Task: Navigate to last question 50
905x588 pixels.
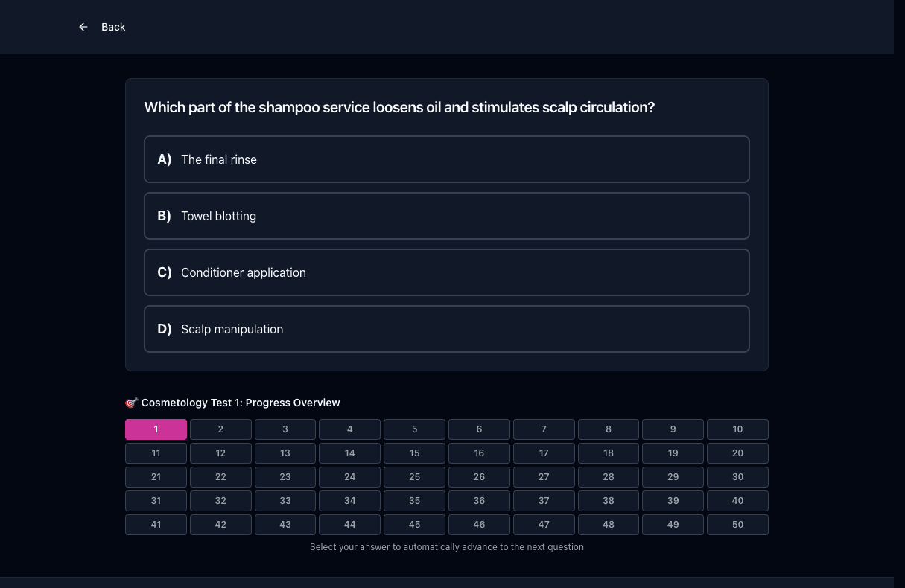Action: pyautogui.click(x=737, y=525)
